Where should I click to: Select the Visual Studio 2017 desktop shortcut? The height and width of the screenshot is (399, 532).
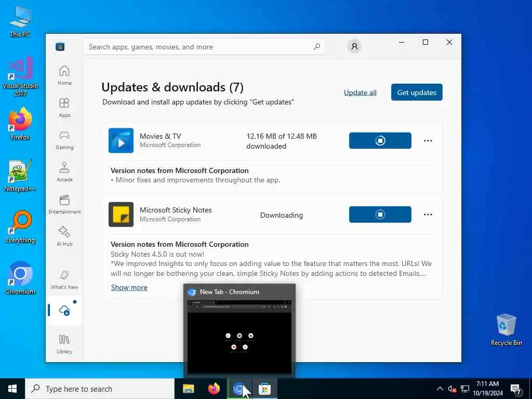(x=20, y=77)
